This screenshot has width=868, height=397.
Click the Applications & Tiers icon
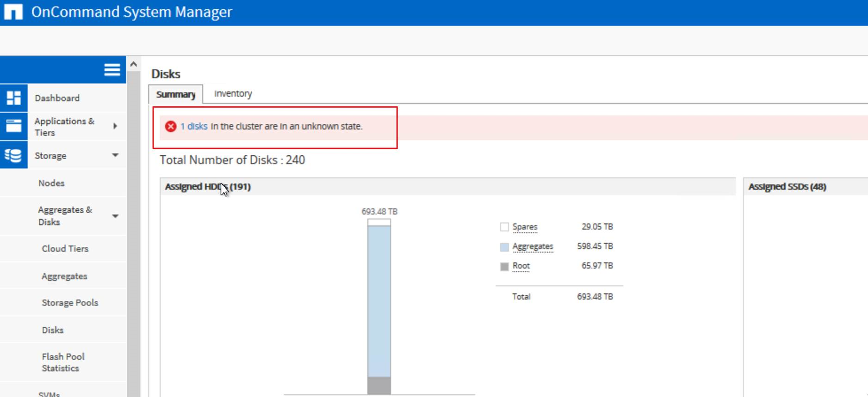pos(13,126)
